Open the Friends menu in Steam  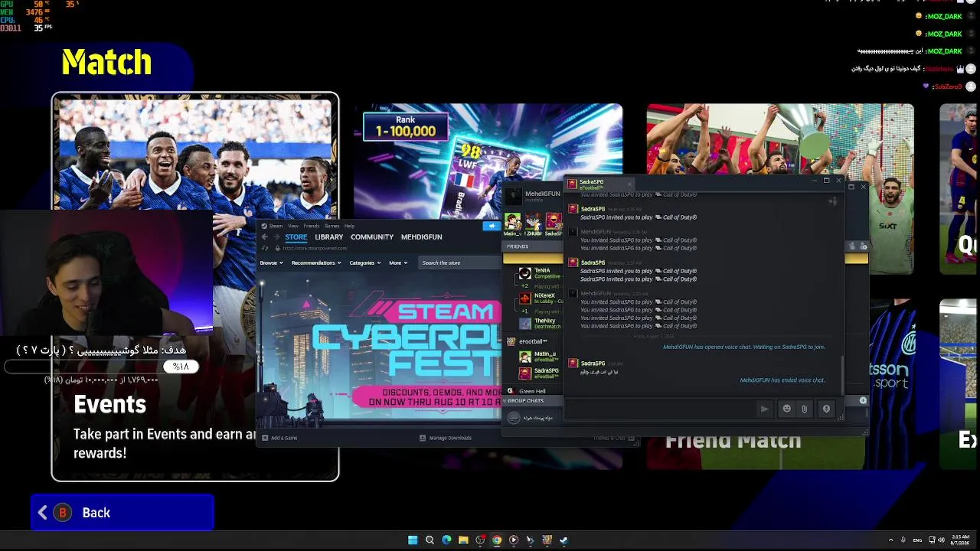click(x=312, y=226)
